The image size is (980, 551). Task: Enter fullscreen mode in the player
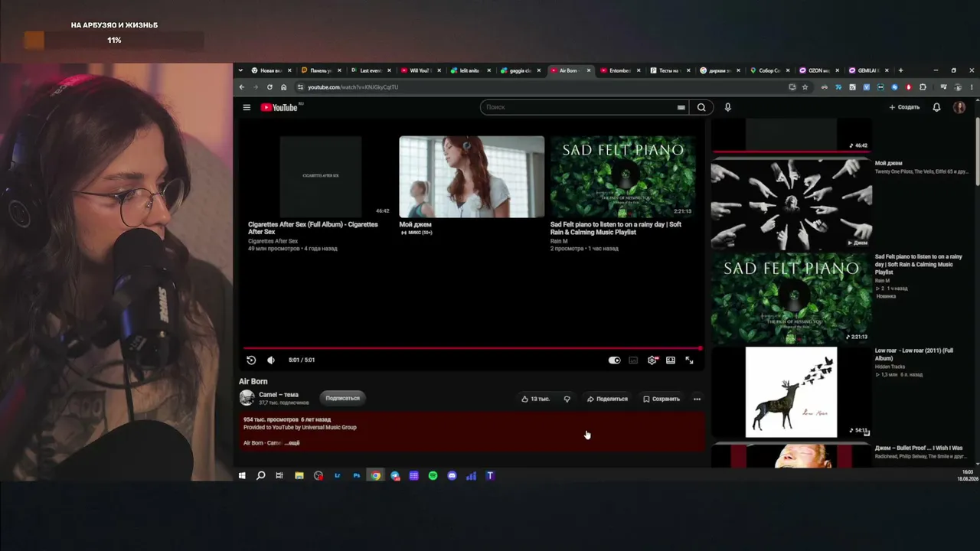click(689, 360)
